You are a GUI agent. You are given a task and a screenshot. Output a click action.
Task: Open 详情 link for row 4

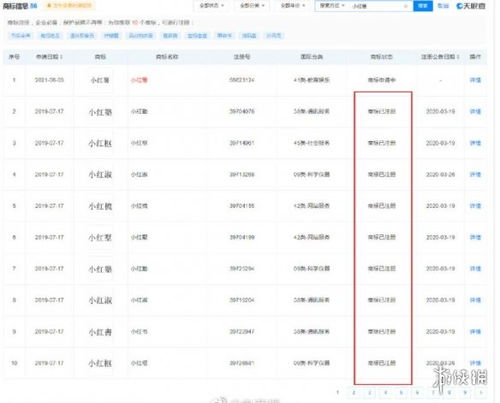475,174
